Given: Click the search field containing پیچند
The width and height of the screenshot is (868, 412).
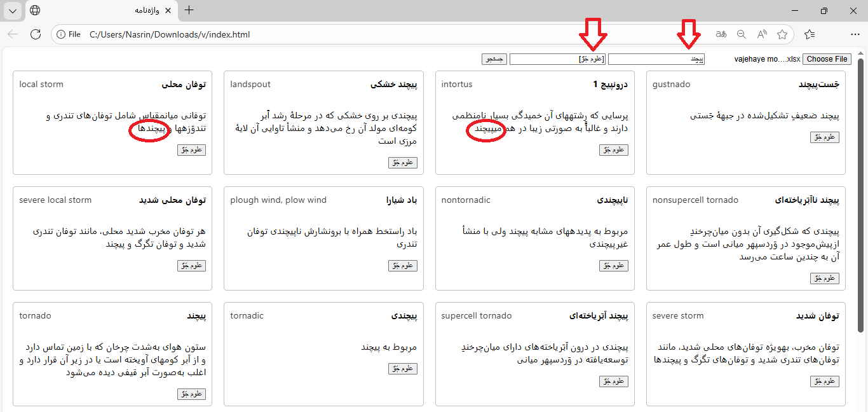Looking at the screenshot, I should tap(656, 59).
